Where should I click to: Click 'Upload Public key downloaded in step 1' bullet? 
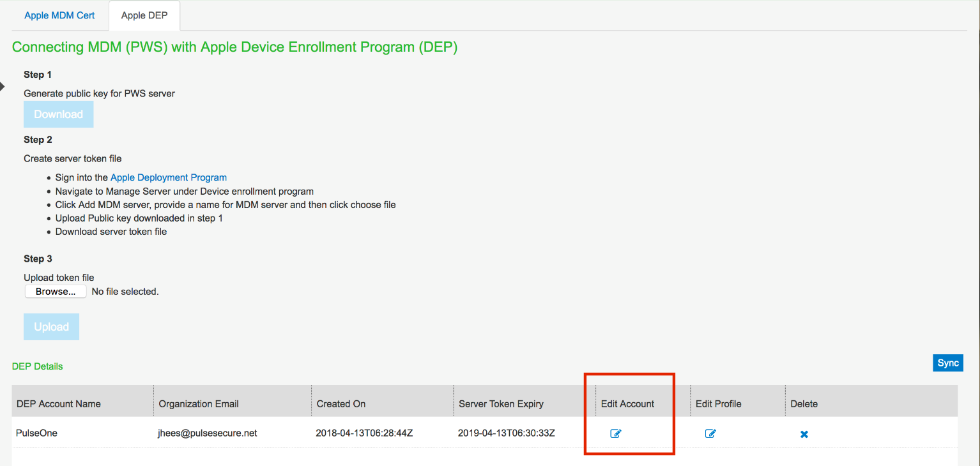click(139, 218)
